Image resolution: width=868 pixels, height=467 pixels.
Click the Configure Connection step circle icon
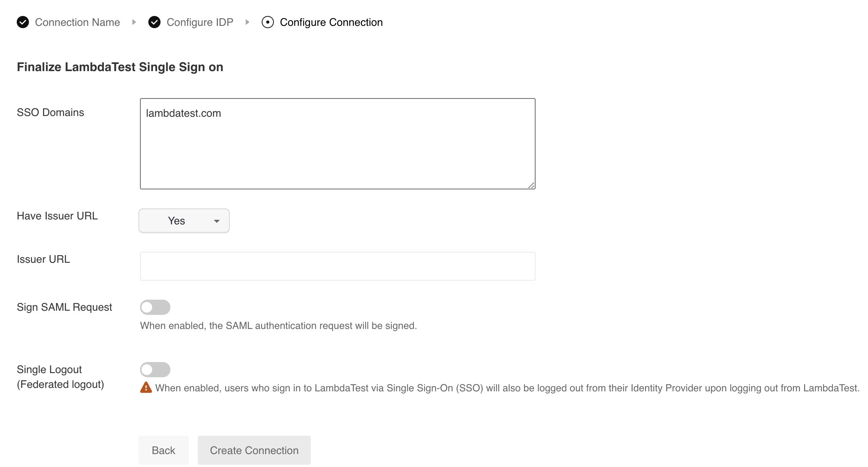pos(268,22)
